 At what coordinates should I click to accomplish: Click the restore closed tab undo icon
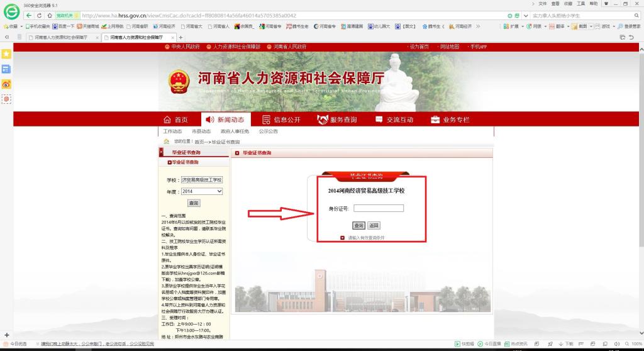point(631,37)
